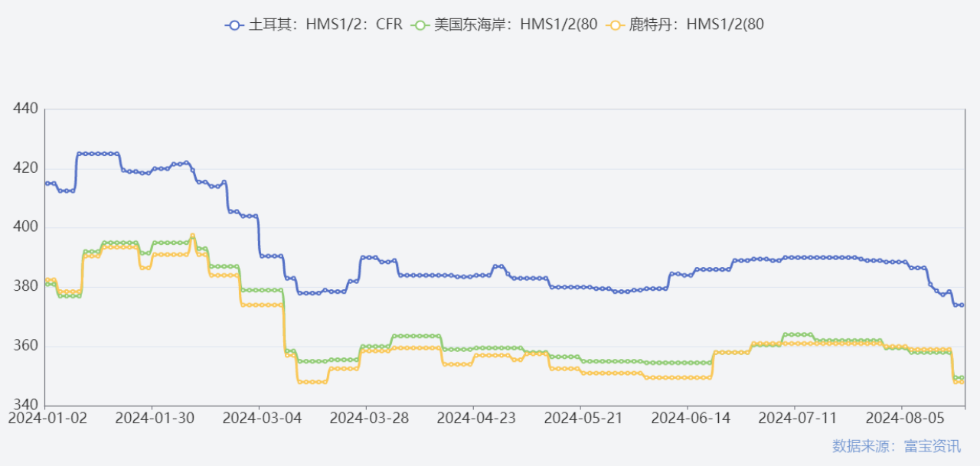The image size is (980, 466).
Task: Click the yellow legend marker icon
Action: (615, 25)
